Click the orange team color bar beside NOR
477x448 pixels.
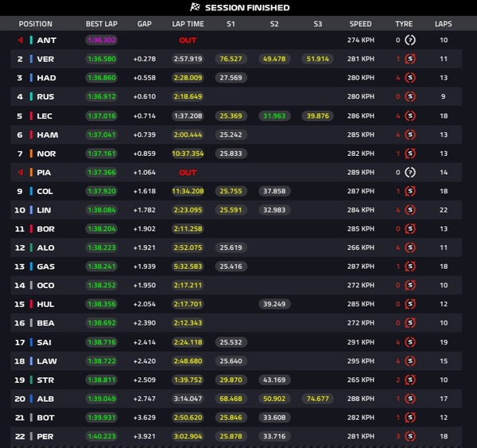point(31,154)
